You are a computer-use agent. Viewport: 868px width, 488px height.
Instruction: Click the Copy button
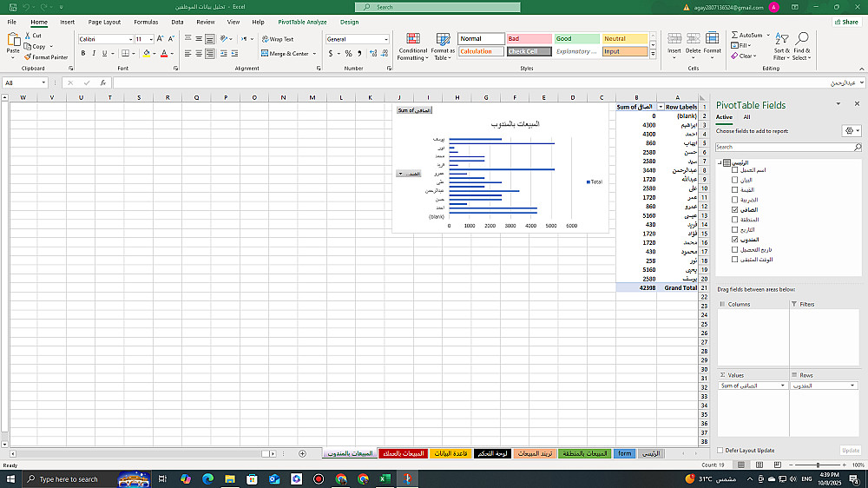tap(35, 47)
